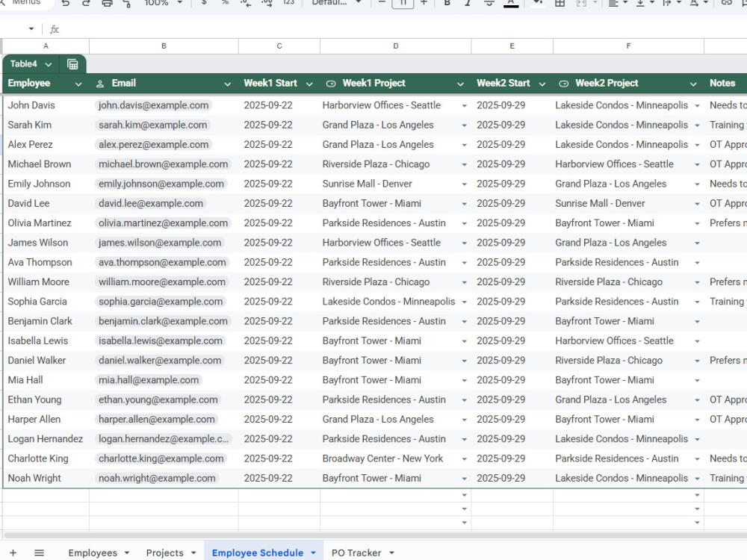Open the Name box dropdown arrow
Screen dimensions: 747x560
31,29
